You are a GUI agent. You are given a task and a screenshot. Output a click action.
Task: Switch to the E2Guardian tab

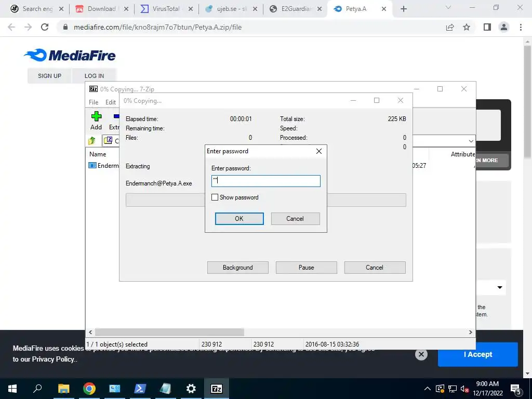click(x=296, y=9)
